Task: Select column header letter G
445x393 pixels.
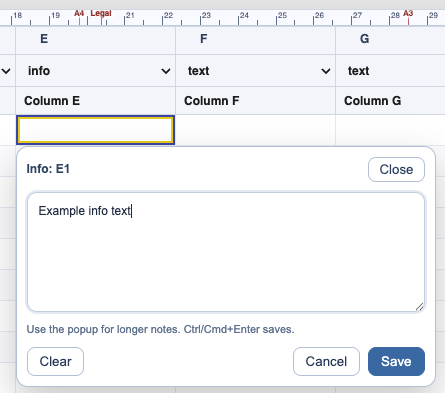Action: tap(364, 39)
